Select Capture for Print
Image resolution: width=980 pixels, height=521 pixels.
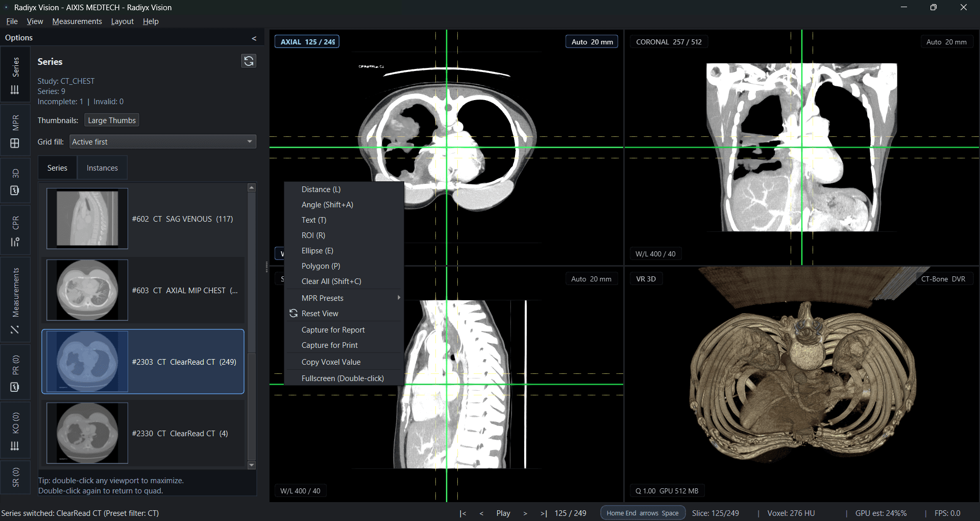[344, 345]
